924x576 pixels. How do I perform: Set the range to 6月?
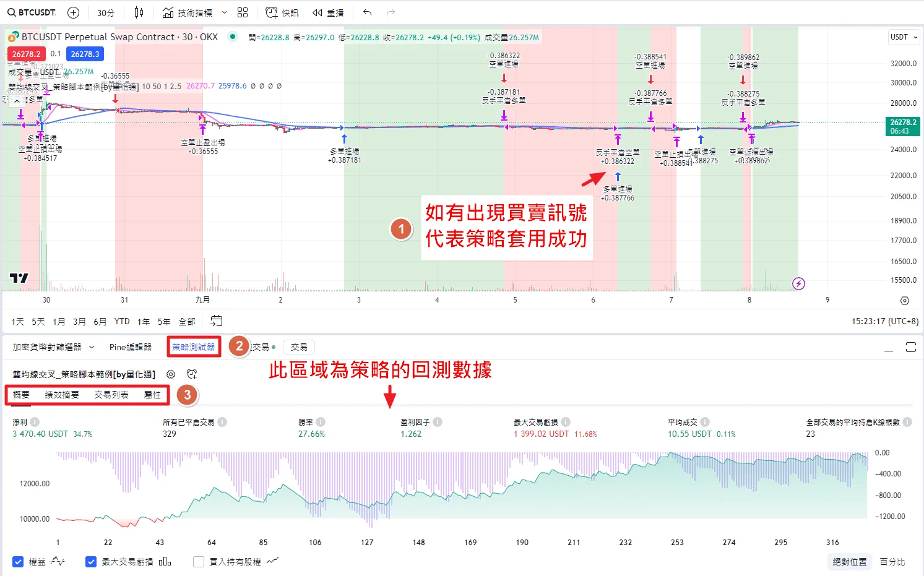coord(100,321)
